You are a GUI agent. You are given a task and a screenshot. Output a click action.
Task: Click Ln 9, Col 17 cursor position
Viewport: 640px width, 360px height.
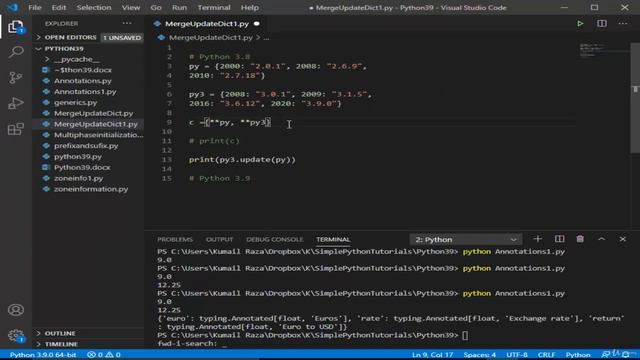tap(432, 355)
